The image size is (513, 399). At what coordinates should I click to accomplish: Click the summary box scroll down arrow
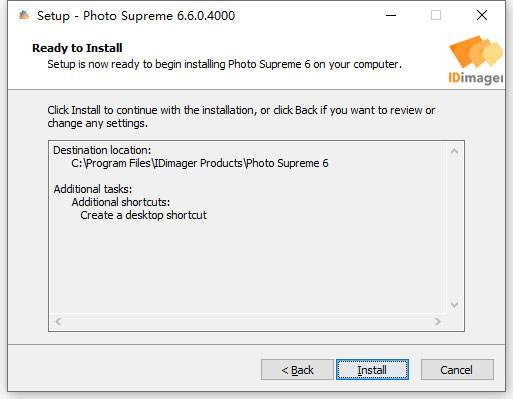[x=454, y=305]
